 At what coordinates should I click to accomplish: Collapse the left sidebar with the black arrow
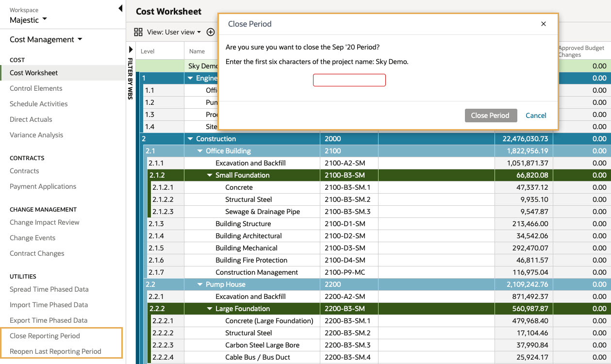(x=120, y=8)
